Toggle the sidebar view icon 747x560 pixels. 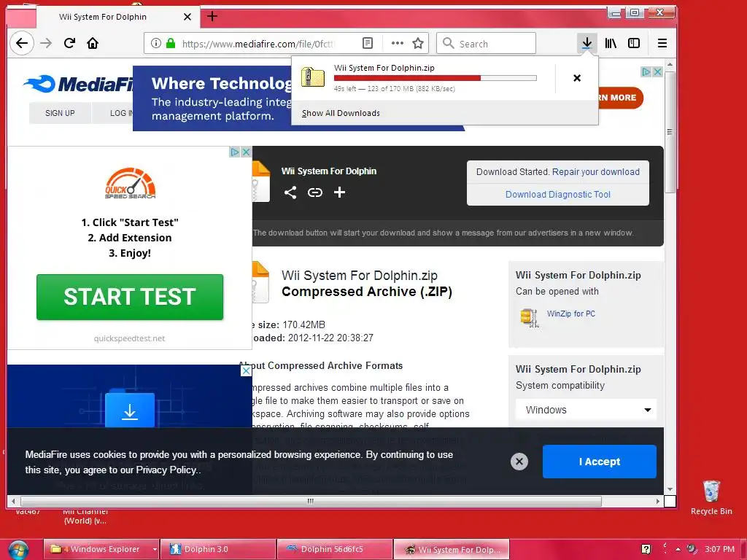click(634, 43)
